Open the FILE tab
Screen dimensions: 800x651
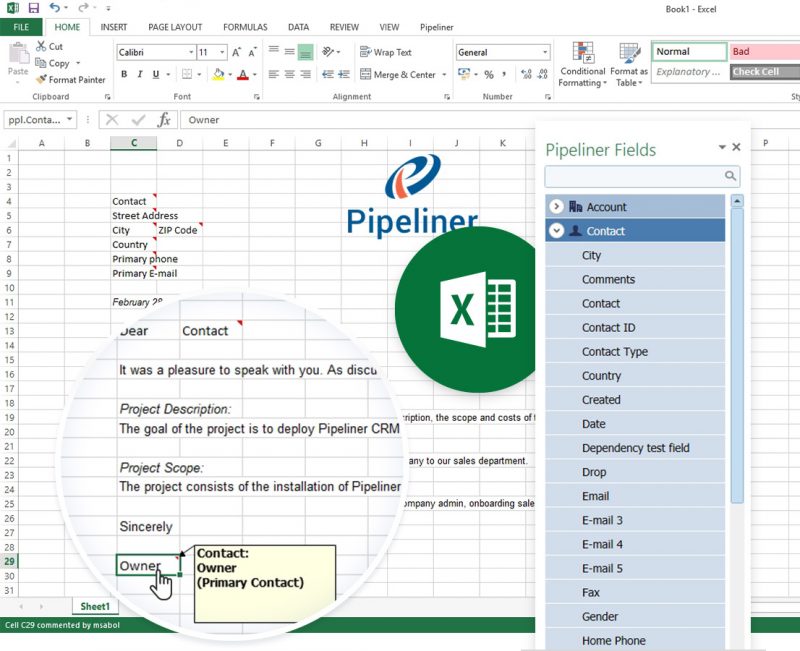(x=21, y=27)
